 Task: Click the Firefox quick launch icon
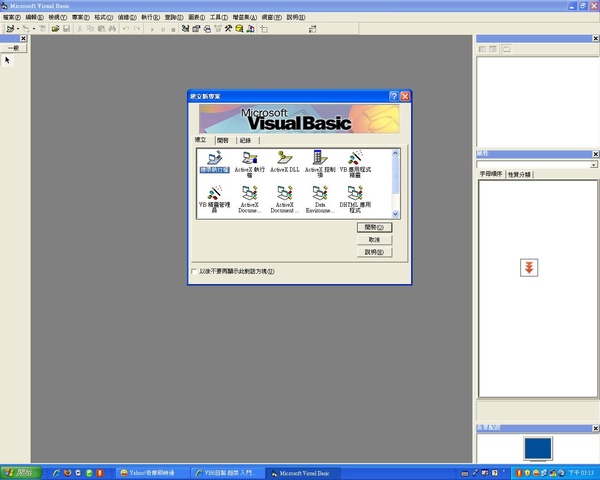point(68,473)
